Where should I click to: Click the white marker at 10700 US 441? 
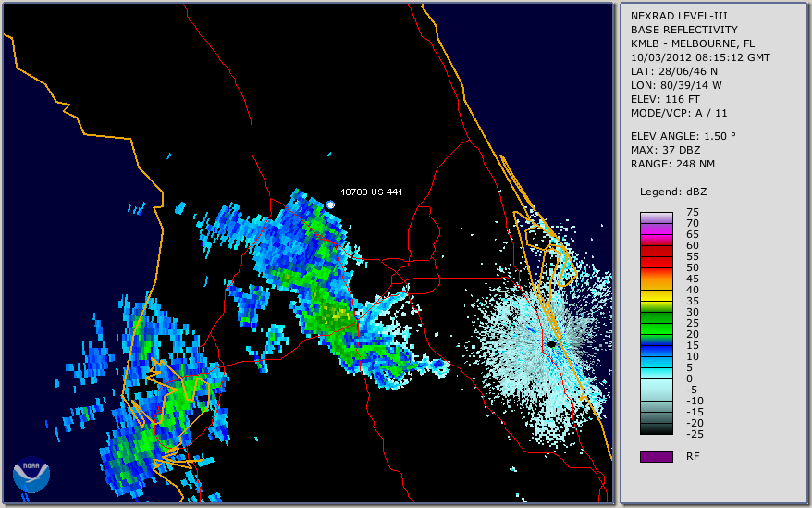[x=330, y=204]
